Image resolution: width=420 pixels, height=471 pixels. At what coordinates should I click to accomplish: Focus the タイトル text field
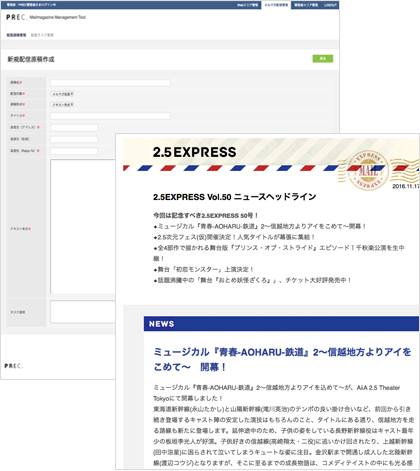click(x=110, y=116)
